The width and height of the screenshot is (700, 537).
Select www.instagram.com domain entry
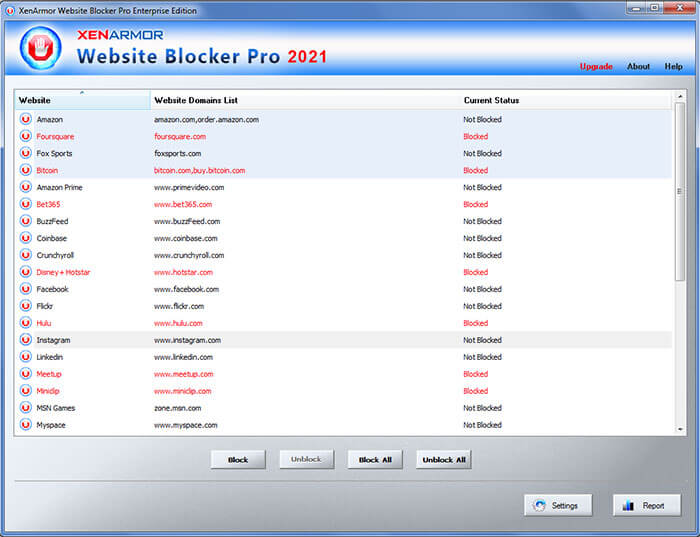[x=187, y=340]
